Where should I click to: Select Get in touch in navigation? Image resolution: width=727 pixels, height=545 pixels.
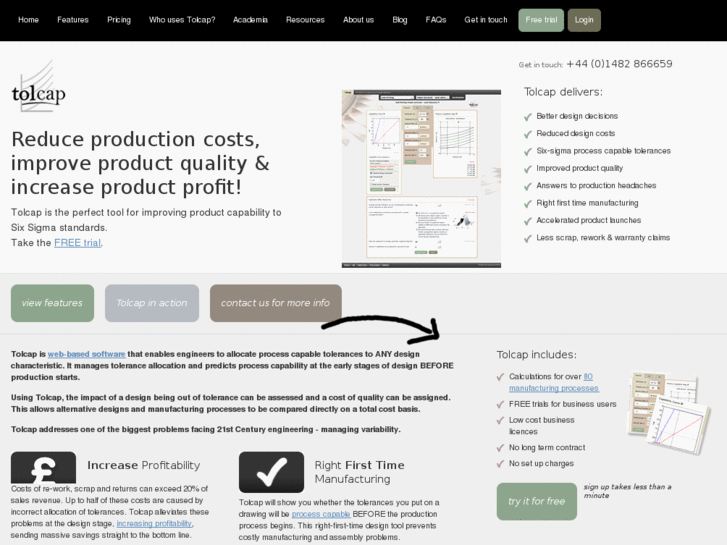point(486,20)
